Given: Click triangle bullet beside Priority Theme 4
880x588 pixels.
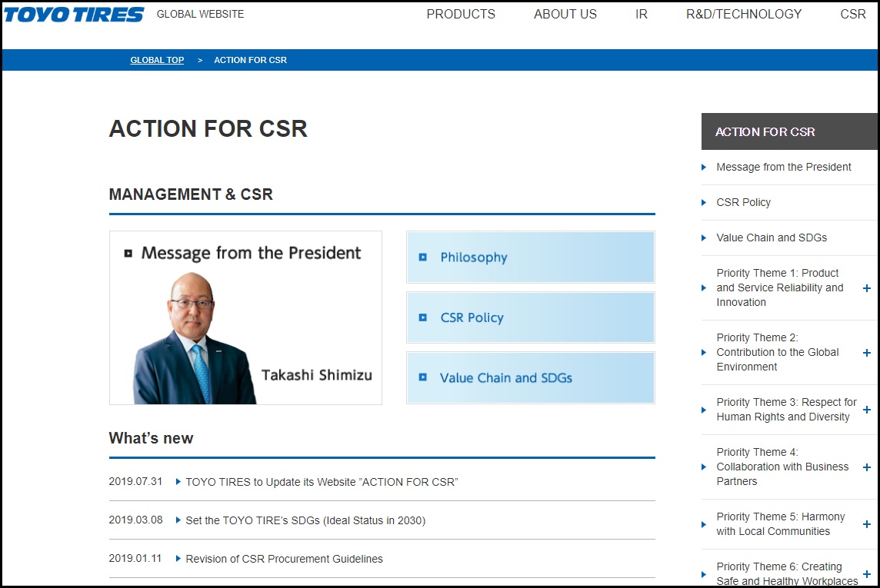Looking at the screenshot, I should (704, 467).
